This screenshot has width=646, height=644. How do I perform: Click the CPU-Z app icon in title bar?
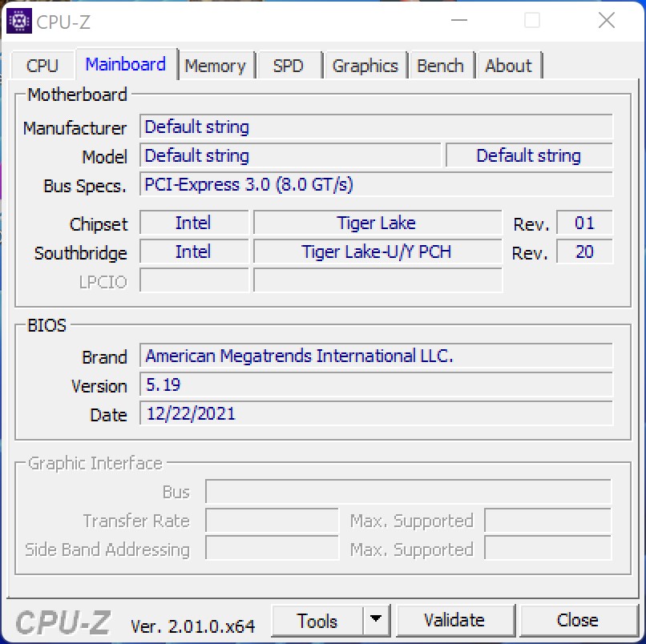point(19,21)
